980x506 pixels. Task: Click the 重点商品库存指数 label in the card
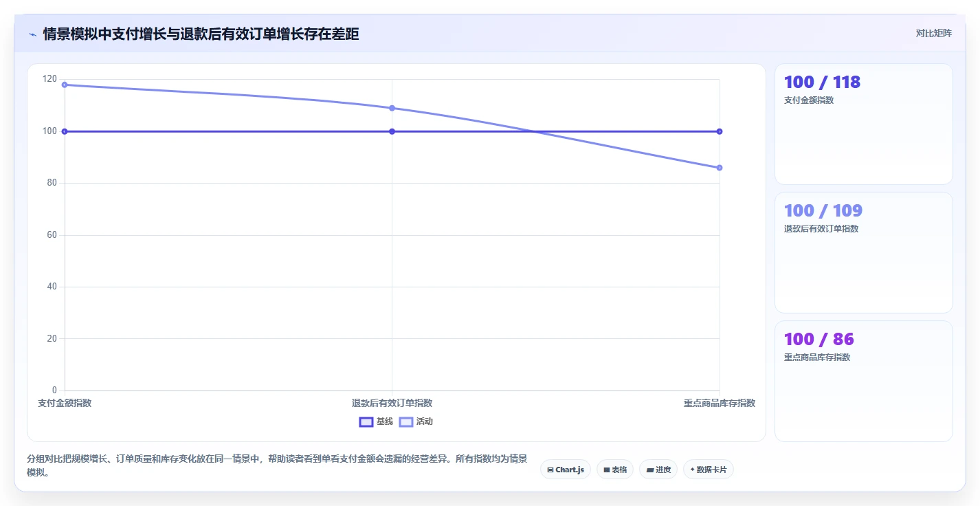tap(817, 357)
